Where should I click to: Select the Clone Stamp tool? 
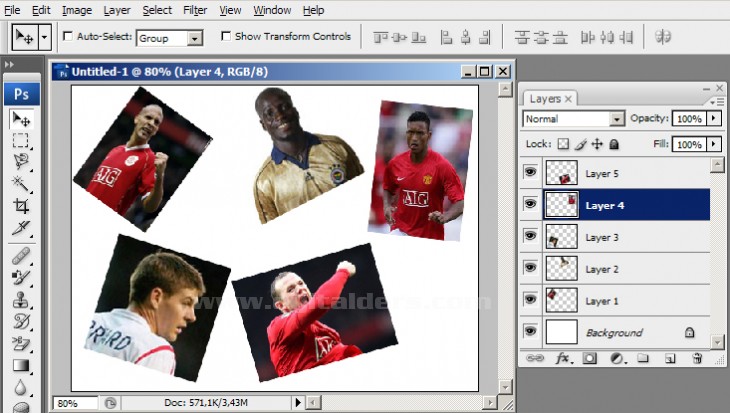click(x=20, y=300)
